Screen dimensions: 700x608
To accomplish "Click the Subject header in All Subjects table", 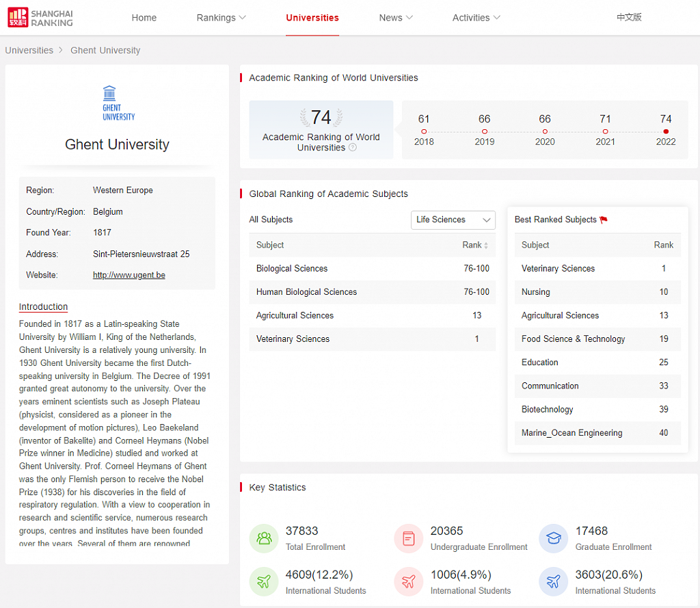I will (270, 245).
